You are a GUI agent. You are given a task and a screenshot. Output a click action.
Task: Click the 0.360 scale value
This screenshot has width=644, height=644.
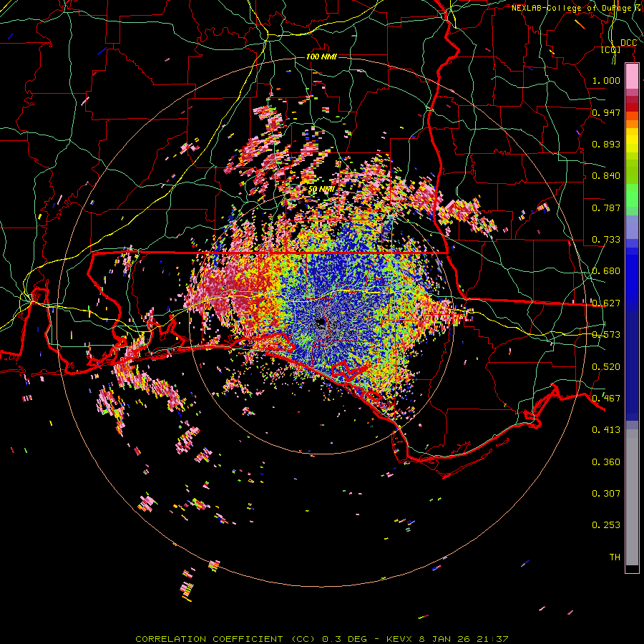click(x=606, y=462)
